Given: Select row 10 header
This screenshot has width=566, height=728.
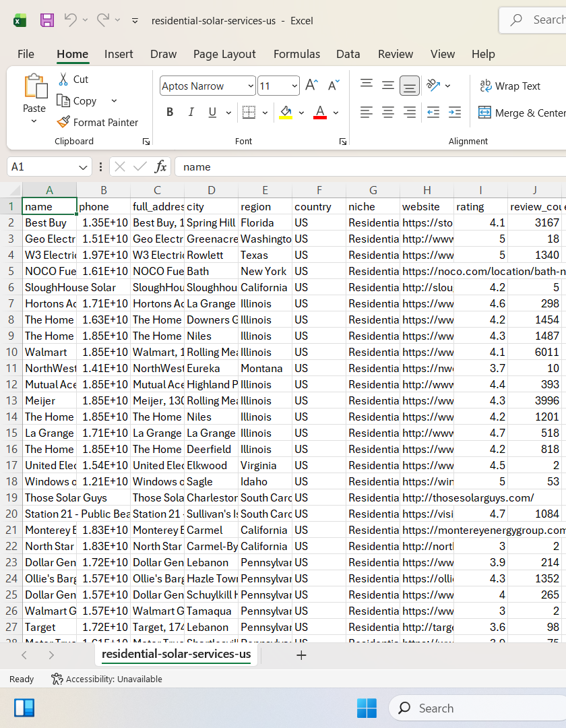Looking at the screenshot, I should pos(11,352).
